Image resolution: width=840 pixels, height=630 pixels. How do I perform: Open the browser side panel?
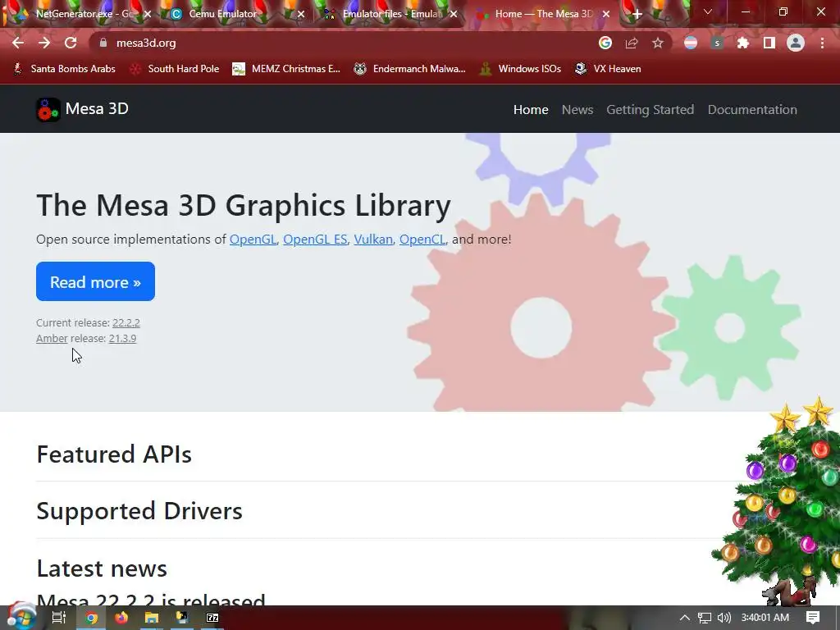coord(769,43)
